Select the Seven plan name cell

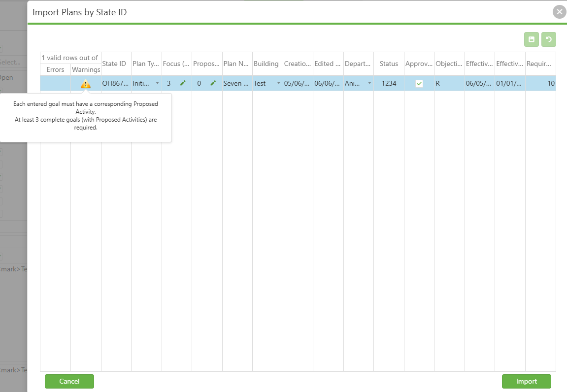(x=237, y=83)
